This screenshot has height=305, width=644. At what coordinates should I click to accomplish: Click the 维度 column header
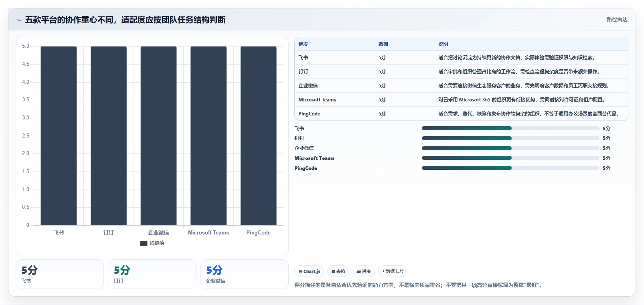[x=303, y=44]
